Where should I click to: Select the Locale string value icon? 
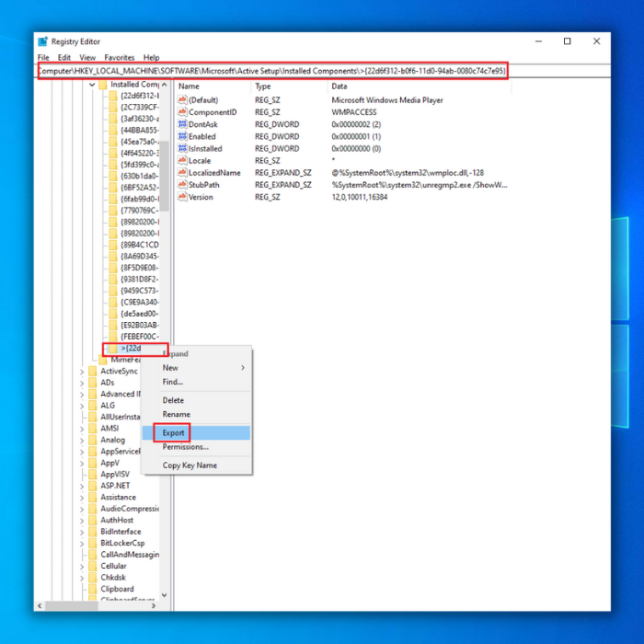(182, 161)
